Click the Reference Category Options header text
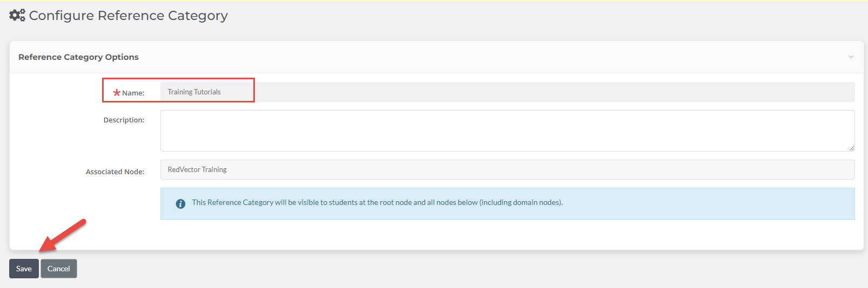The width and height of the screenshot is (868, 288). tap(78, 57)
